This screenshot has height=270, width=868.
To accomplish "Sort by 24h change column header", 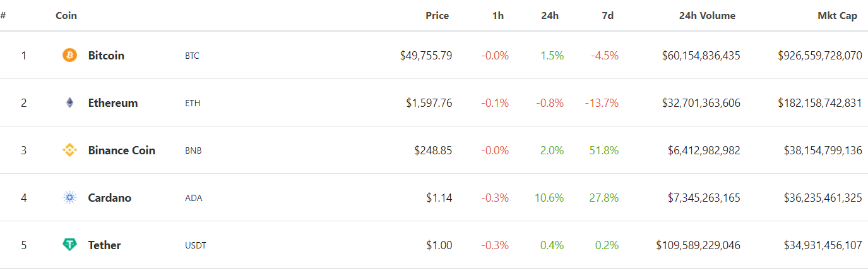I will (x=549, y=16).
